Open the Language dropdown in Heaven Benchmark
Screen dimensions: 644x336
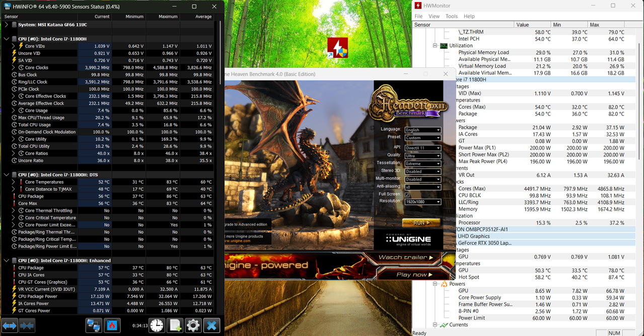(422, 130)
